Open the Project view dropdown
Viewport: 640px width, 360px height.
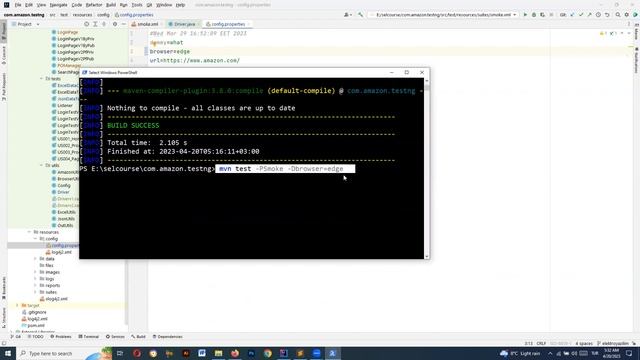click(x=26, y=24)
